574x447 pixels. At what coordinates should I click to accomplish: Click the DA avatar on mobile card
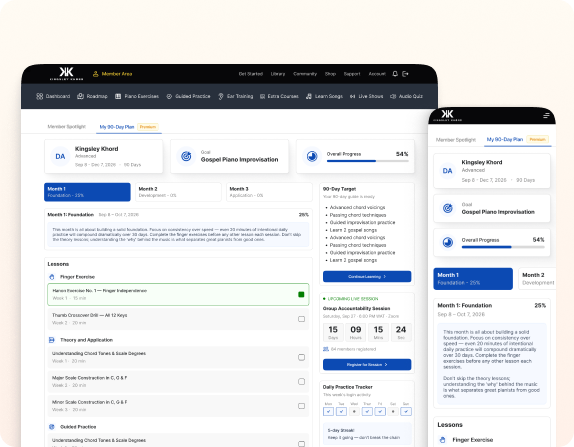click(x=447, y=171)
